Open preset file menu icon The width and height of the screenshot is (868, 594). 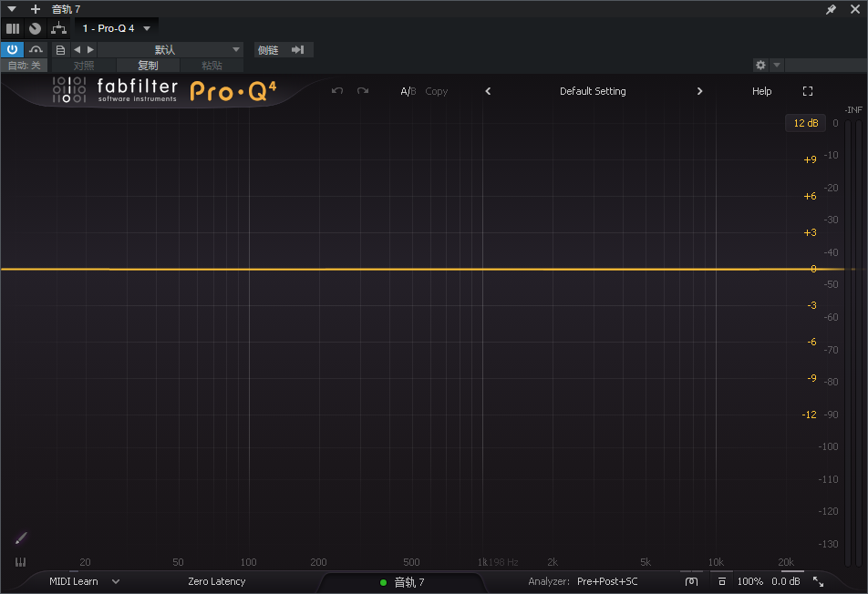(x=60, y=50)
